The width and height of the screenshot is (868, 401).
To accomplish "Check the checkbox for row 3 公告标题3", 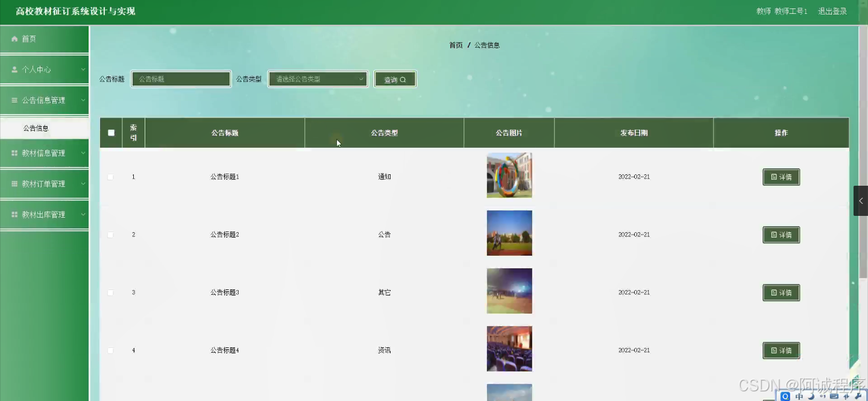I will click(110, 292).
